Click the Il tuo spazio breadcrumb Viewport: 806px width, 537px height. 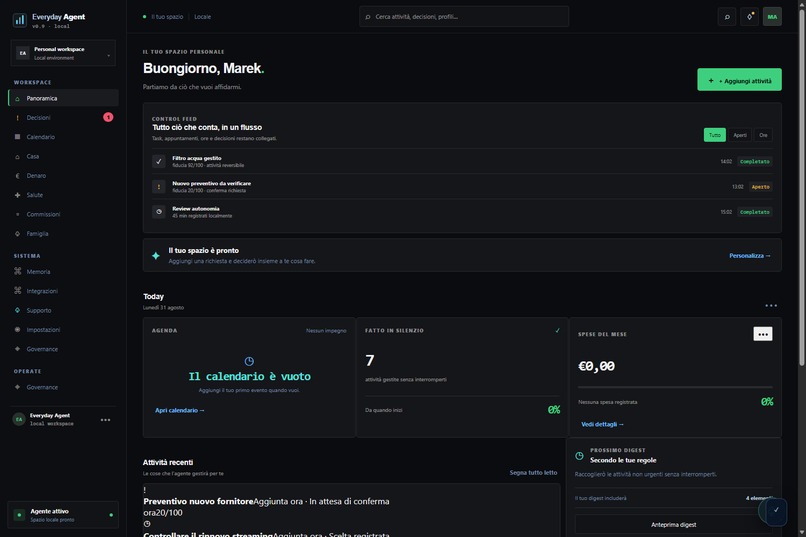pos(167,17)
